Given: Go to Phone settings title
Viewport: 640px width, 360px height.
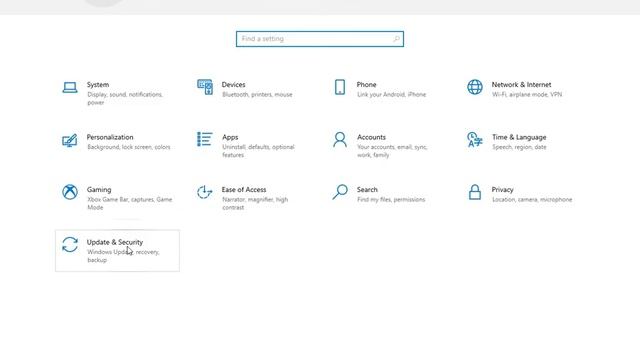Looking at the screenshot, I should (x=367, y=84).
